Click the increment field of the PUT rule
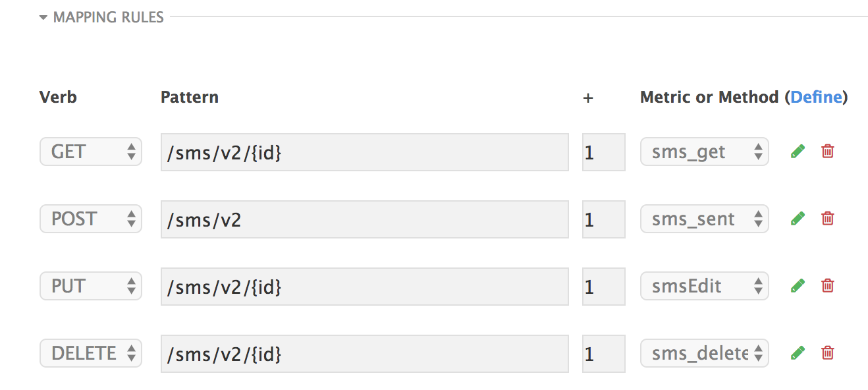Viewport: 868px width, 390px height. [x=603, y=287]
